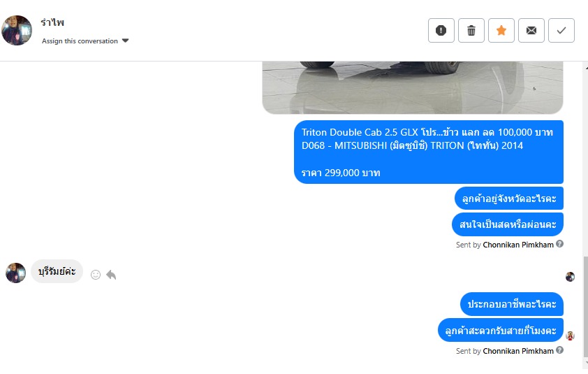Expand the Assign this conversation dropdown
The width and height of the screenshot is (588, 374).
(85, 41)
